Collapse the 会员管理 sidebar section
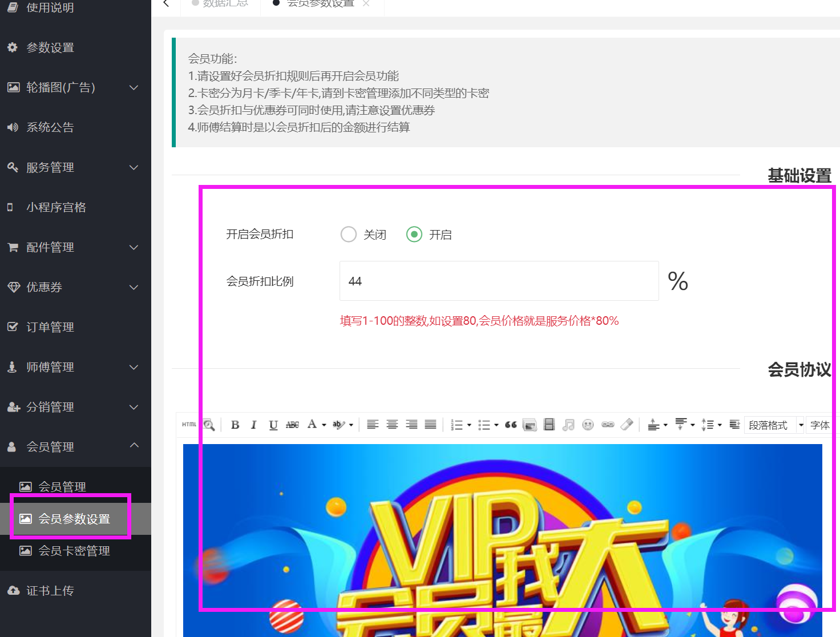 (x=75, y=447)
